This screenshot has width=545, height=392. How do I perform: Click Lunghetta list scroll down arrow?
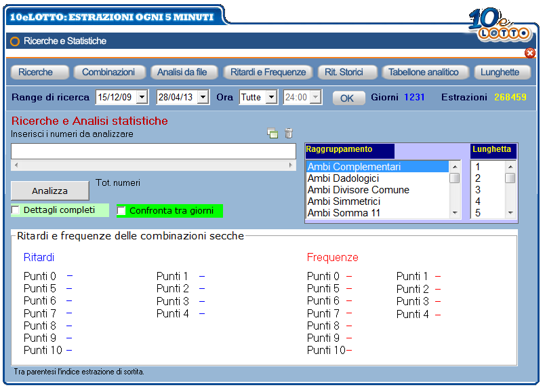point(510,212)
